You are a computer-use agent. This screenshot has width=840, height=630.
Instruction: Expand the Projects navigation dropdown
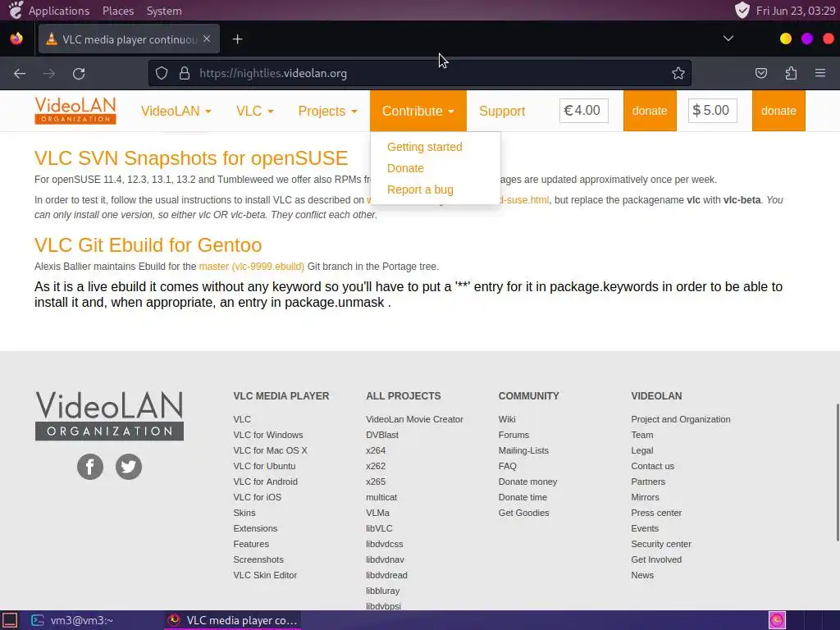point(327,111)
